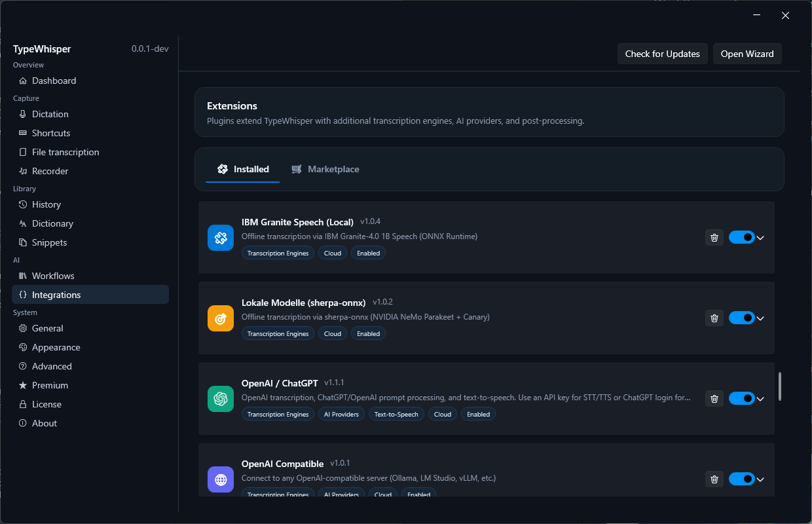Image resolution: width=812 pixels, height=524 pixels.
Task: Click the Integrations braces icon
Action: pyautogui.click(x=23, y=295)
